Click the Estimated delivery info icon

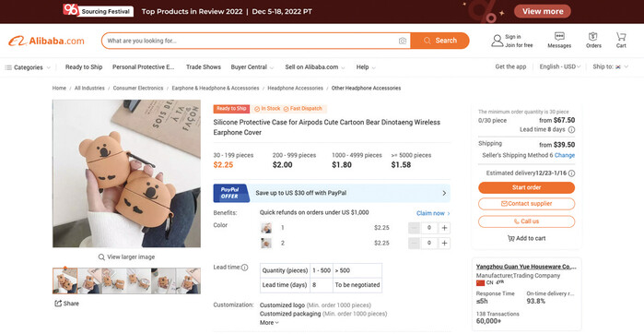coord(571,173)
